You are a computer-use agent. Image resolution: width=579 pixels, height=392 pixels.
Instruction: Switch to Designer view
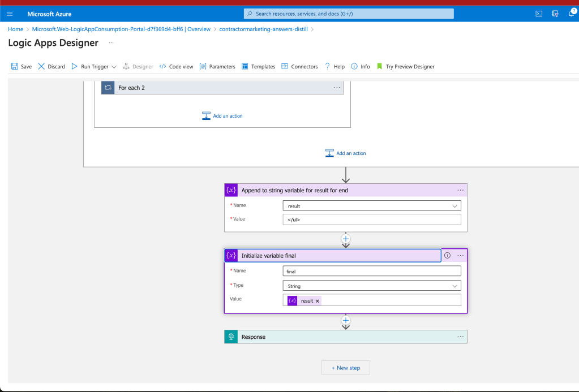138,66
